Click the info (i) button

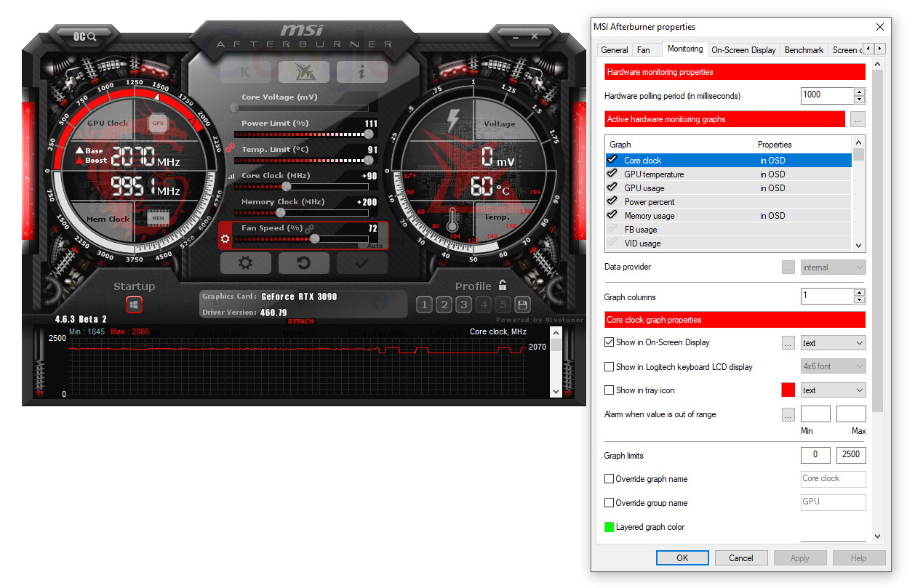tap(361, 71)
